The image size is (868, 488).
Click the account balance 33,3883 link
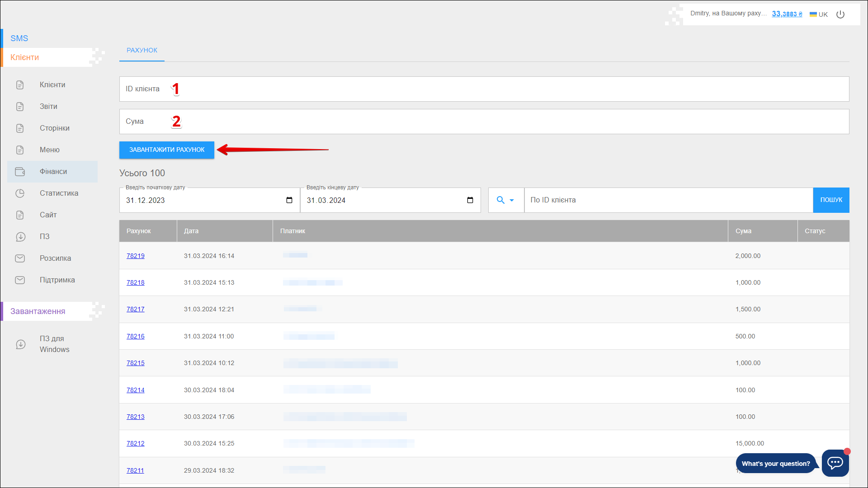[787, 14]
